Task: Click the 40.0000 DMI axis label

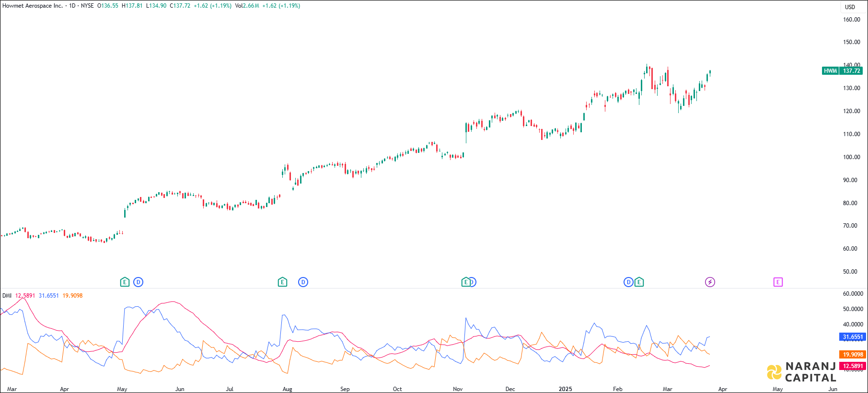Action: tap(853, 324)
